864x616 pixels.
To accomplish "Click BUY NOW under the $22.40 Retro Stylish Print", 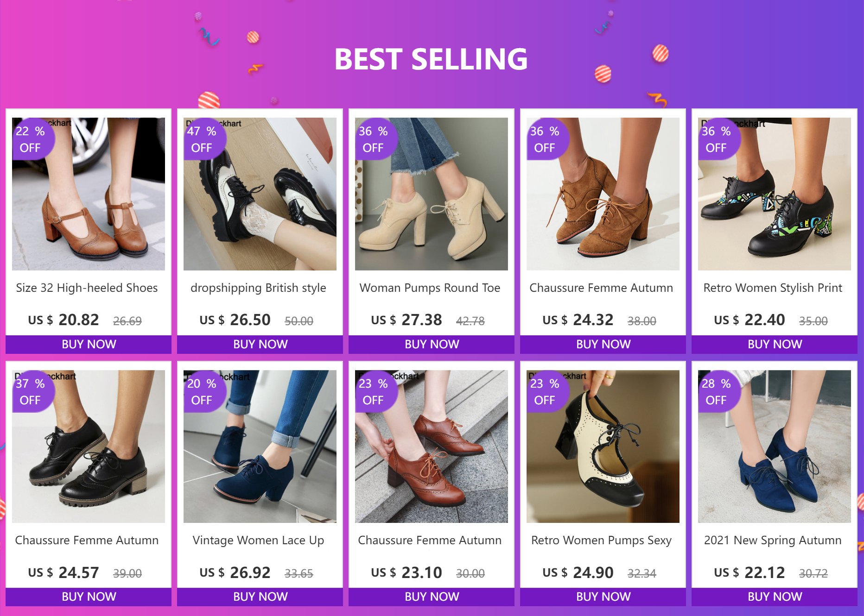I will pos(775,344).
